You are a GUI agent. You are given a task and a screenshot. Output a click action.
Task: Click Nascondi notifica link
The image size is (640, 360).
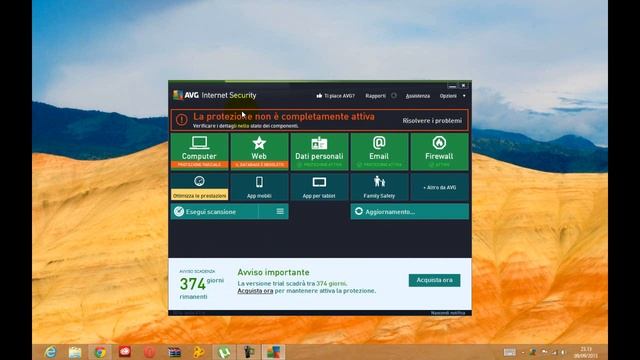pyautogui.click(x=448, y=313)
